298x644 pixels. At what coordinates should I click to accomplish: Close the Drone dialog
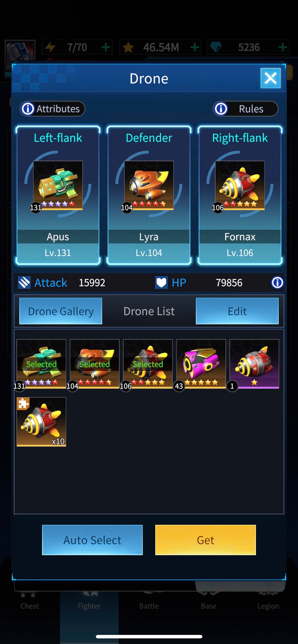coord(270,78)
